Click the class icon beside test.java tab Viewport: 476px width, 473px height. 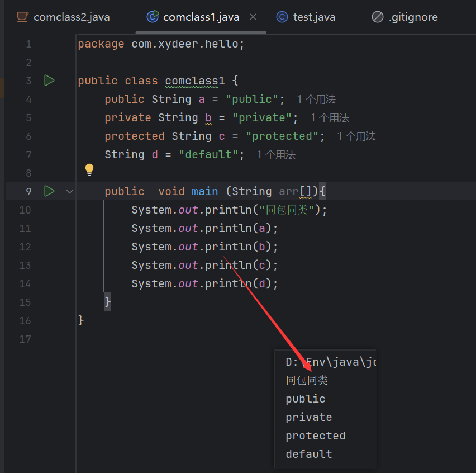[282, 17]
